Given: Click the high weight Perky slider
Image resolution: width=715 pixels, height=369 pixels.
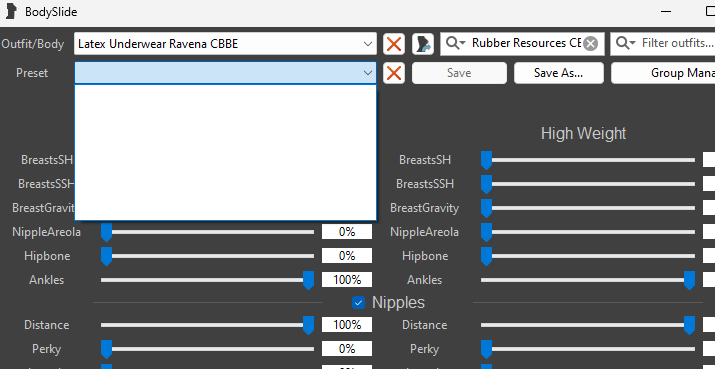Looking at the screenshot, I should 588,349.
